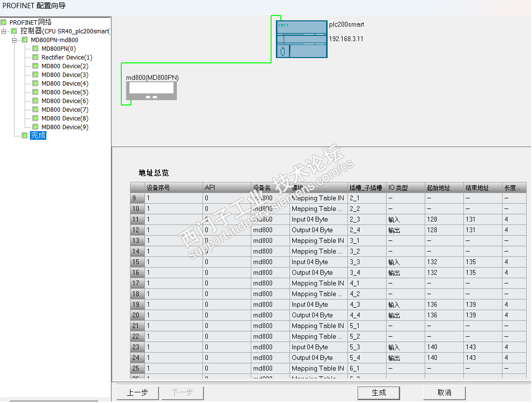532x403 pixels.
Task: Select 控制器(CPU SR40_plc200smart) tree item
Action: (x=65, y=31)
